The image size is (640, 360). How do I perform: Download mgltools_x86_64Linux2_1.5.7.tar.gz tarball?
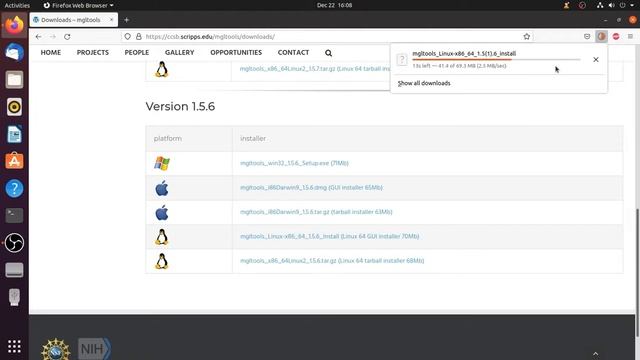pos(314,69)
